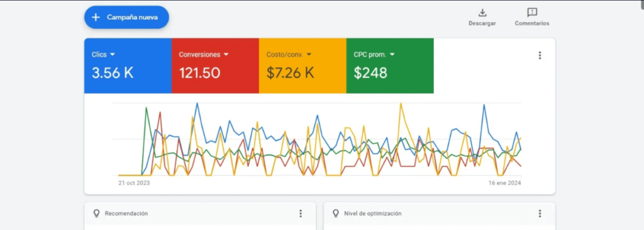Image resolution: width=644 pixels, height=230 pixels.
Task: Select the blue Clics 3.56 K tile
Action: point(128,66)
